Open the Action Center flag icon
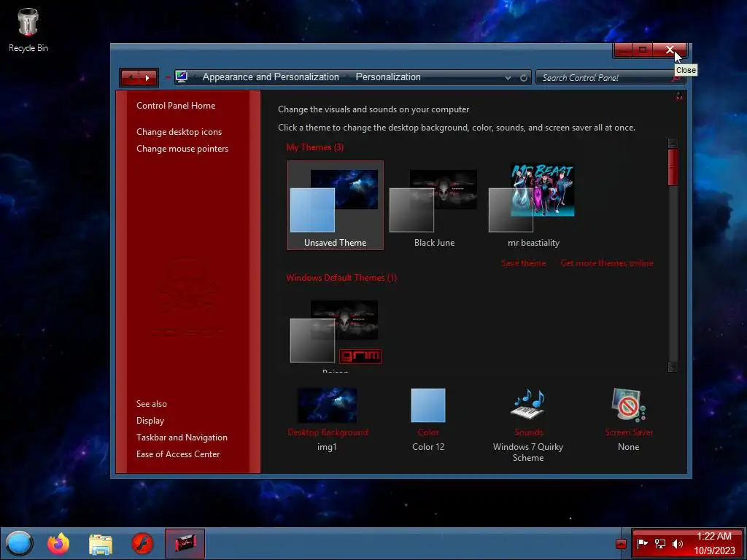The height and width of the screenshot is (560, 747). point(642,543)
